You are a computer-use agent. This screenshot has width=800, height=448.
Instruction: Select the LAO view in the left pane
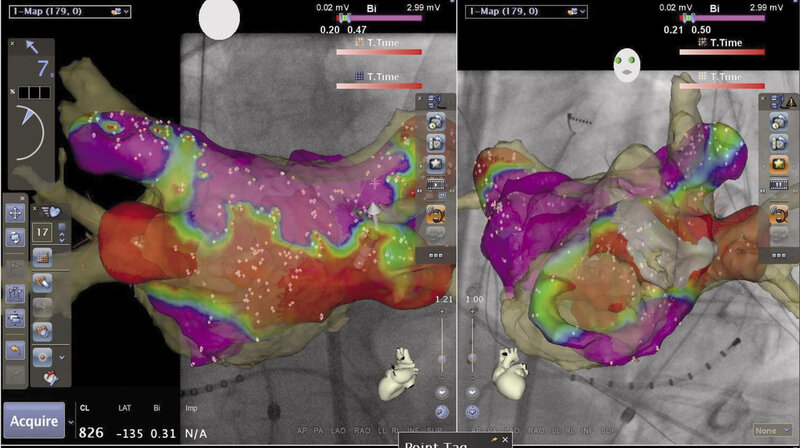[x=338, y=431]
